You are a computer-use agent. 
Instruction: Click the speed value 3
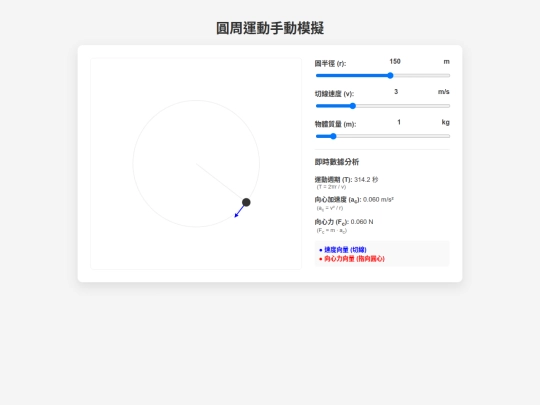[396, 92]
